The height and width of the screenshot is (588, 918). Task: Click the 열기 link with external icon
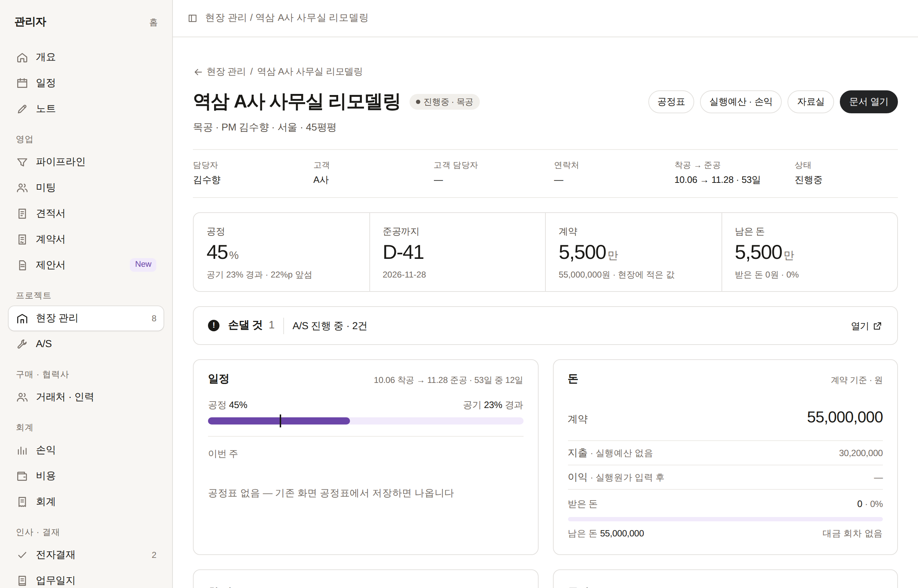(866, 326)
